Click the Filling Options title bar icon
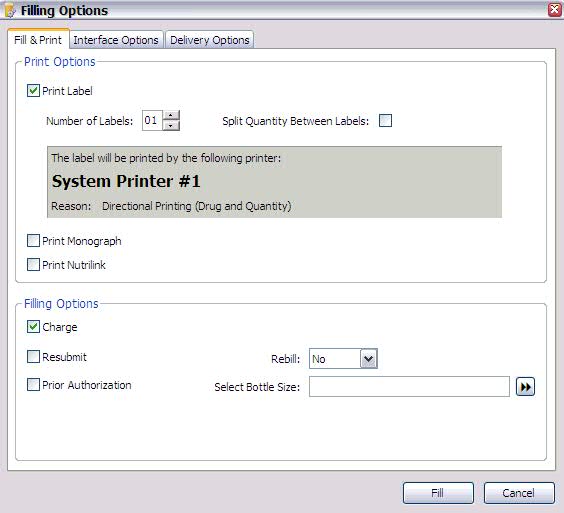Viewport: 564px width, 513px height. pos(9,10)
